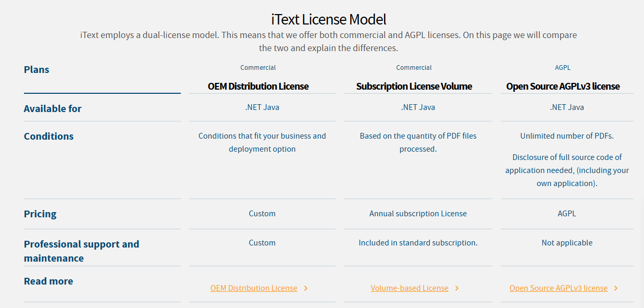Click the chevron arrow beside OEM Distribution License
644x308 pixels.
(306, 288)
